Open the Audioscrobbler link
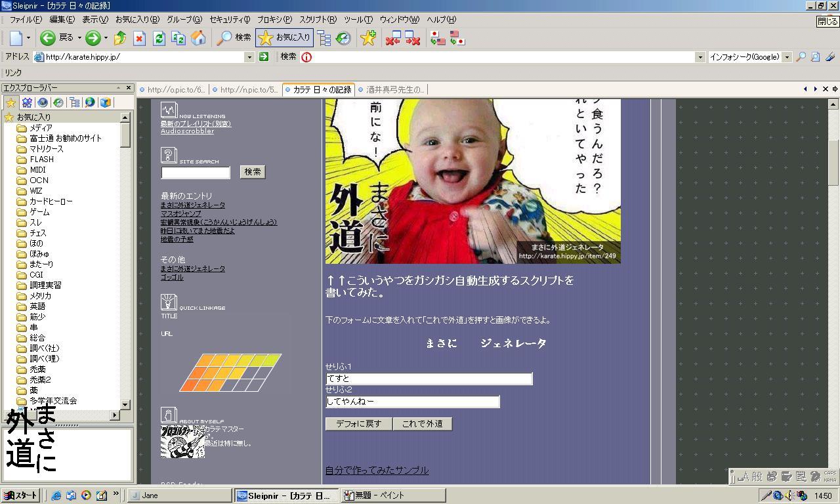Image resolution: width=840 pixels, height=504 pixels. [187, 131]
